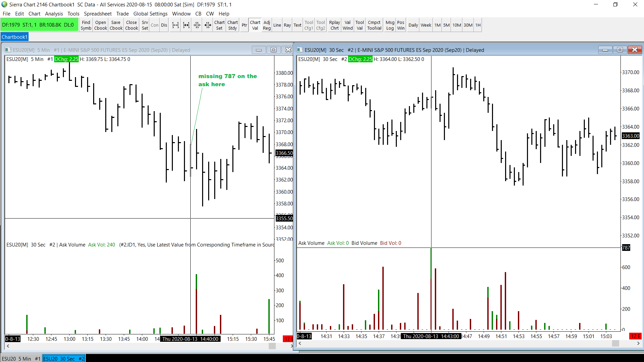Open the Help menu
Screen dimensions: 644x362
224,14
